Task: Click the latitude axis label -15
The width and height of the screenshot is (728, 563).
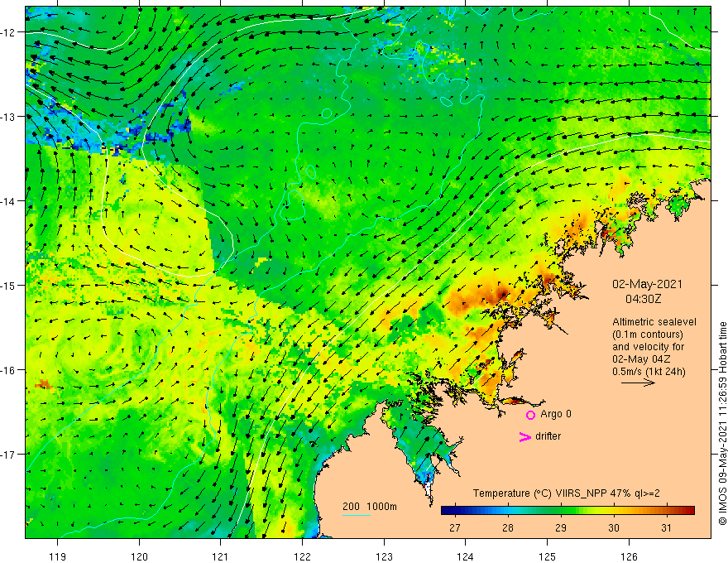Action: point(9,285)
